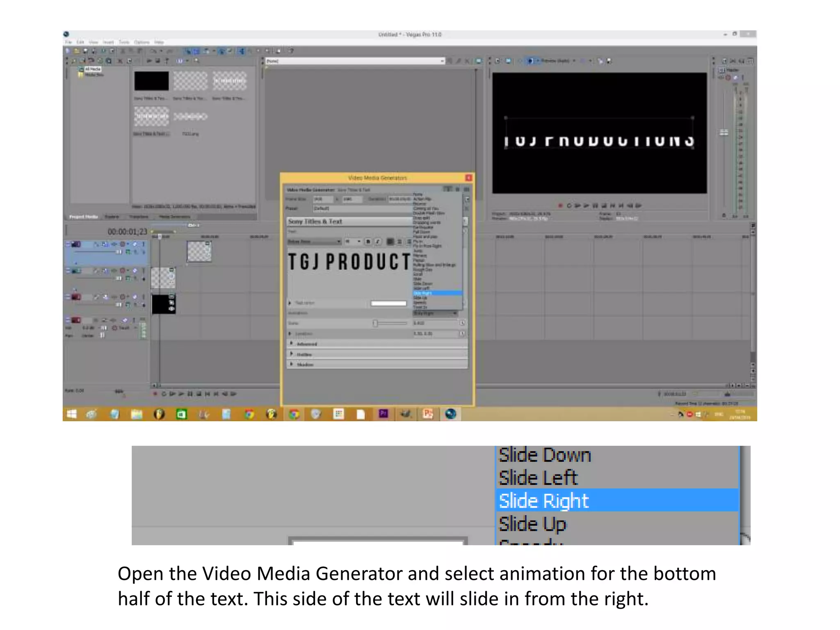
Task: Expand the Shadow section
Action: (x=292, y=364)
